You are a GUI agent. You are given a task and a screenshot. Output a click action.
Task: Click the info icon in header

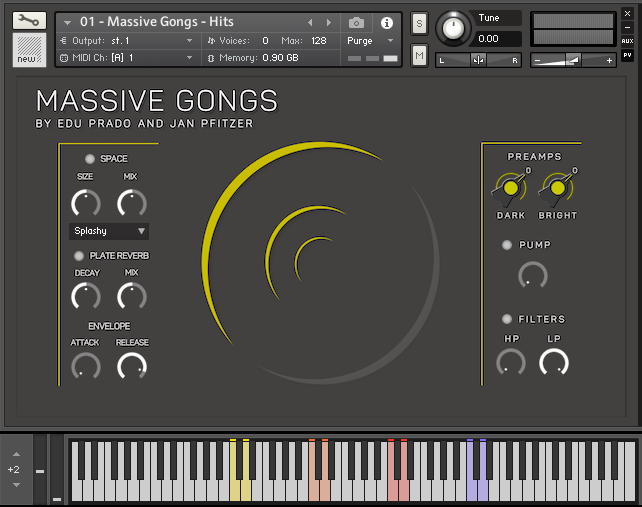386,22
